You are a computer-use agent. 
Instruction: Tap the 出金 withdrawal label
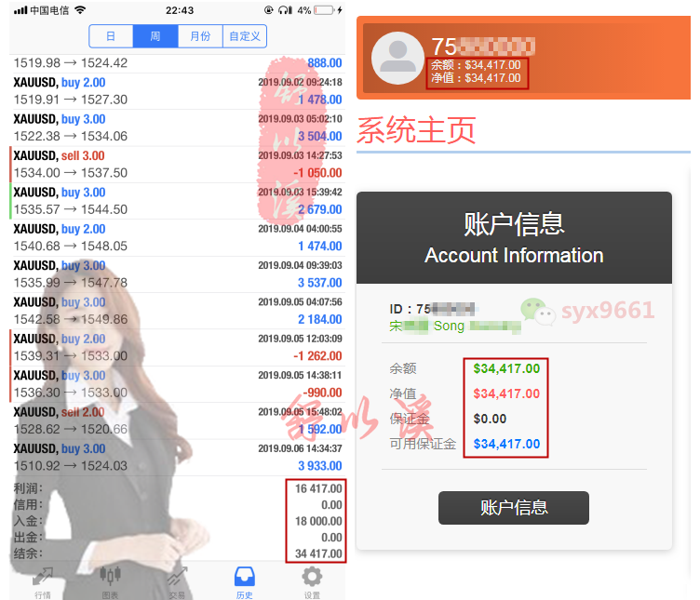pyautogui.click(x=28, y=538)
